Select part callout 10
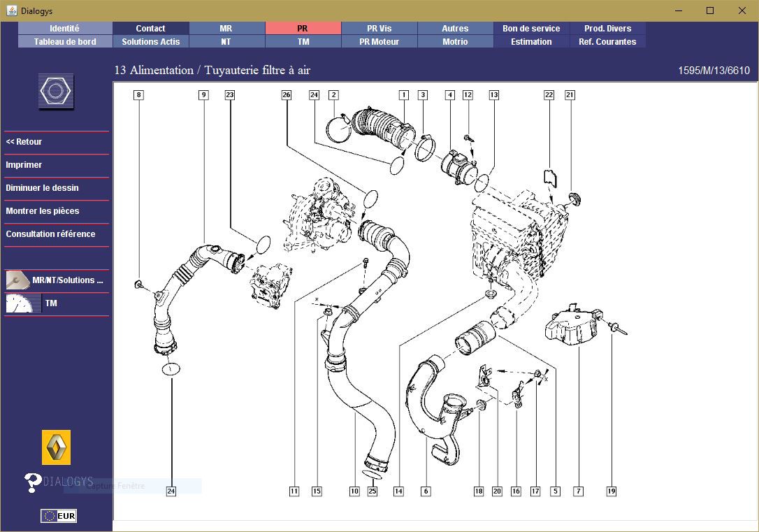The height and width of the screenshot is (532, 759). pos(354,491)
